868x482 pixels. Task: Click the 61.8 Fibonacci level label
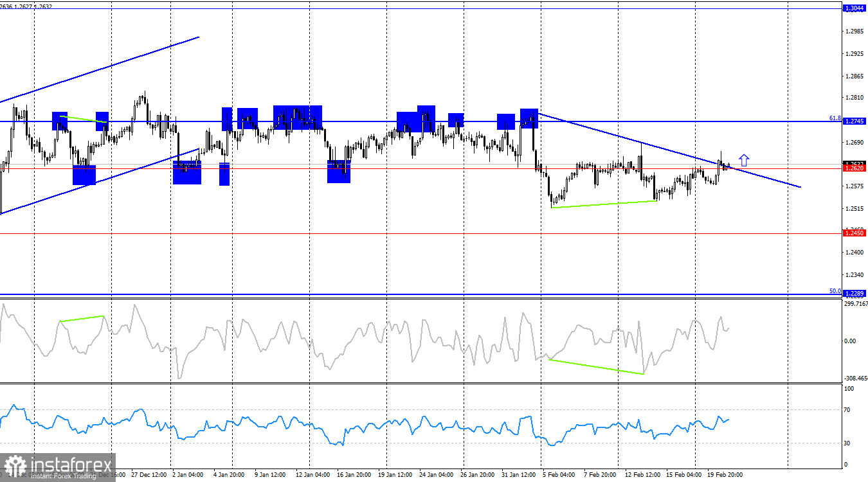pos(835,118)
